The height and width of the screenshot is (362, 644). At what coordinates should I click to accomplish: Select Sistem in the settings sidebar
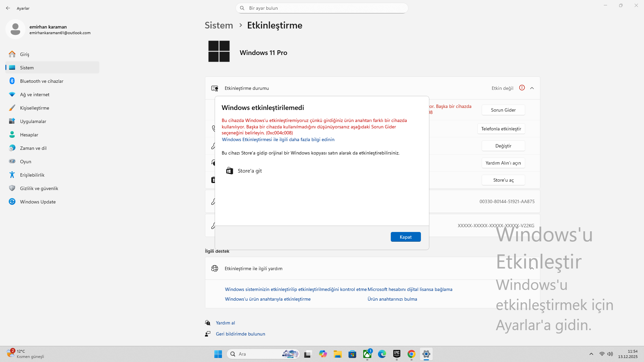[52, 68]
